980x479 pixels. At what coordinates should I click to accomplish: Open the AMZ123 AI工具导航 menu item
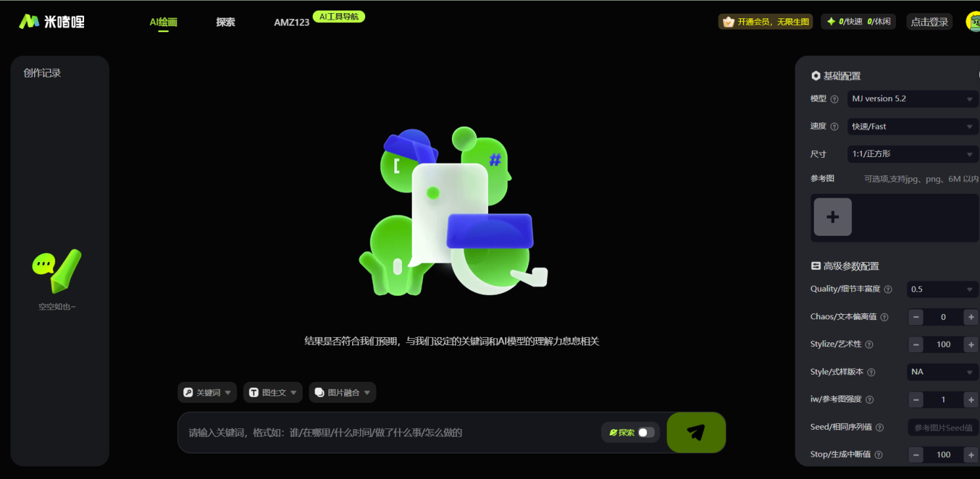click(292, 22)
